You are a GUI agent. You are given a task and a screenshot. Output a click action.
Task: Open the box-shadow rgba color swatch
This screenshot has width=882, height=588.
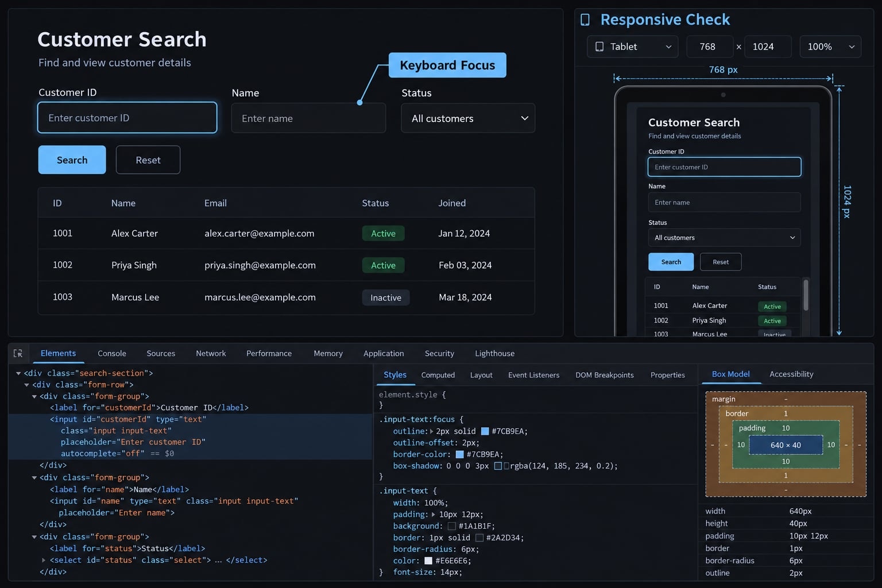(498, 466)
